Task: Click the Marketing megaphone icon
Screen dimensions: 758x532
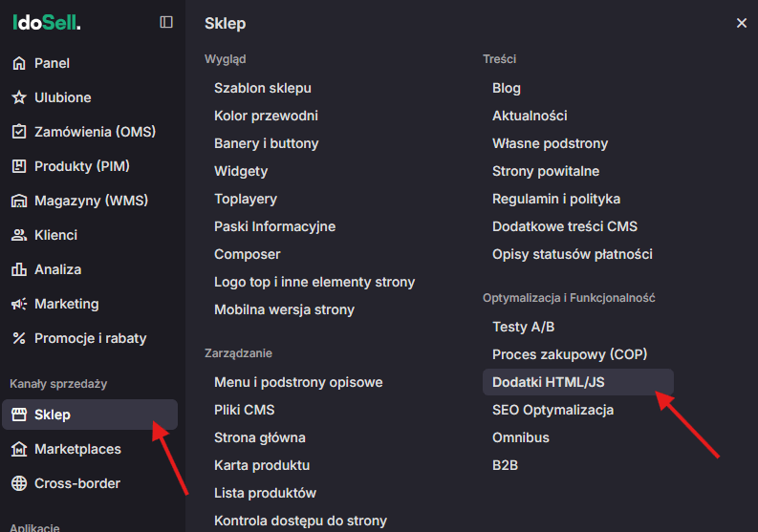Action: pyautogui.click(x=18, y=304)
